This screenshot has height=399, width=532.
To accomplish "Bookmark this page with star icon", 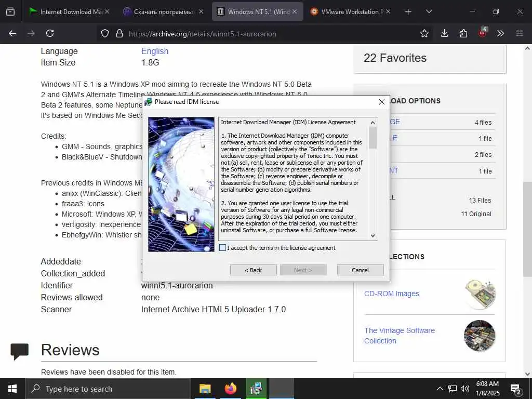I will [424, 33].
